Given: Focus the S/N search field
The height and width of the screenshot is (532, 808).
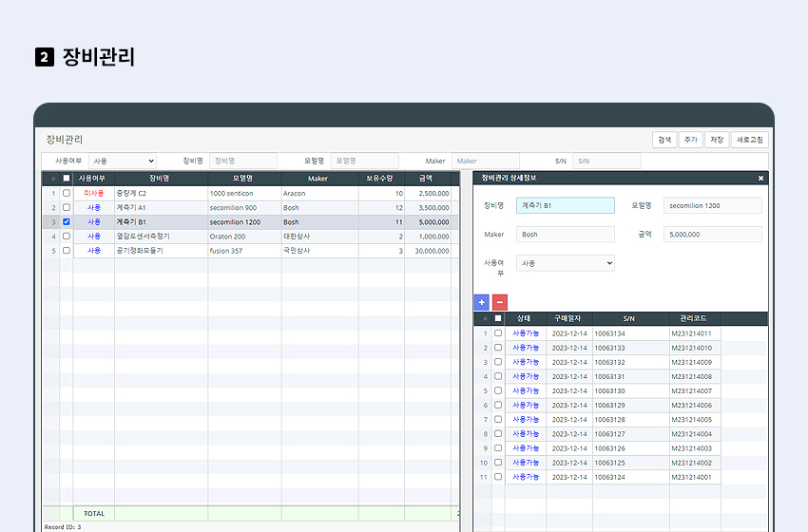Looking at the screenshot, I should (x=607, y=161).
